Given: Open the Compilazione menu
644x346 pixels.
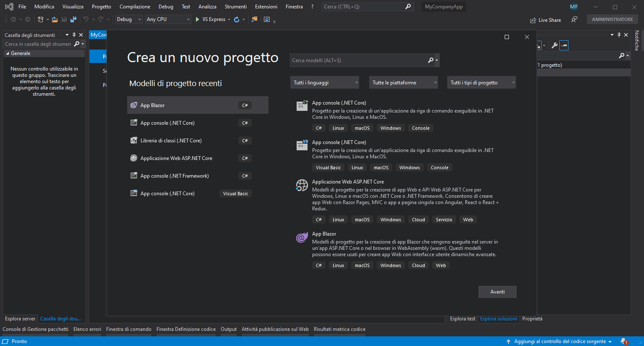Looking at the screenshot, I should 135,7.
